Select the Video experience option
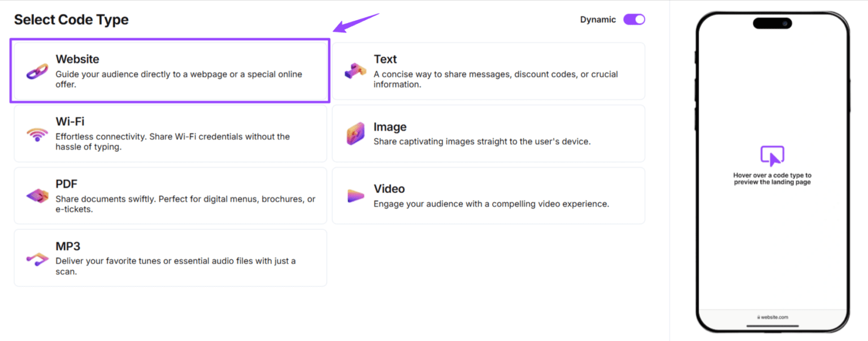 (488, 195)
